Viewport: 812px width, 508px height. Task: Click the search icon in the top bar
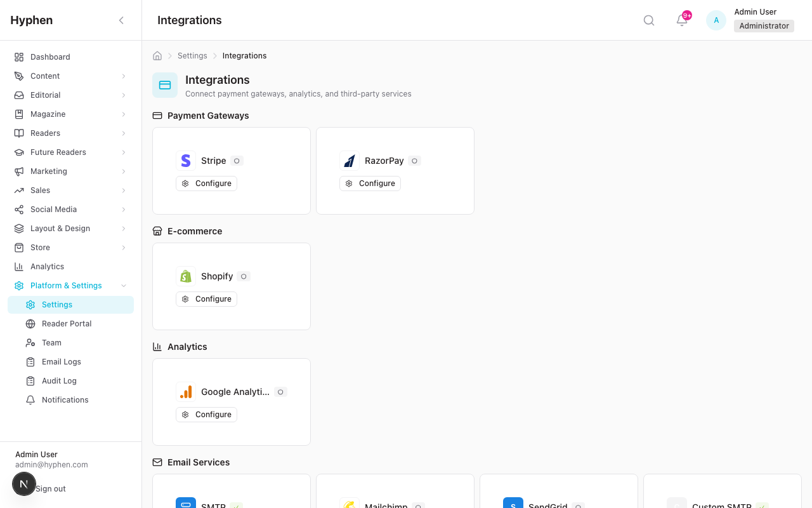[x=648, y=20]
